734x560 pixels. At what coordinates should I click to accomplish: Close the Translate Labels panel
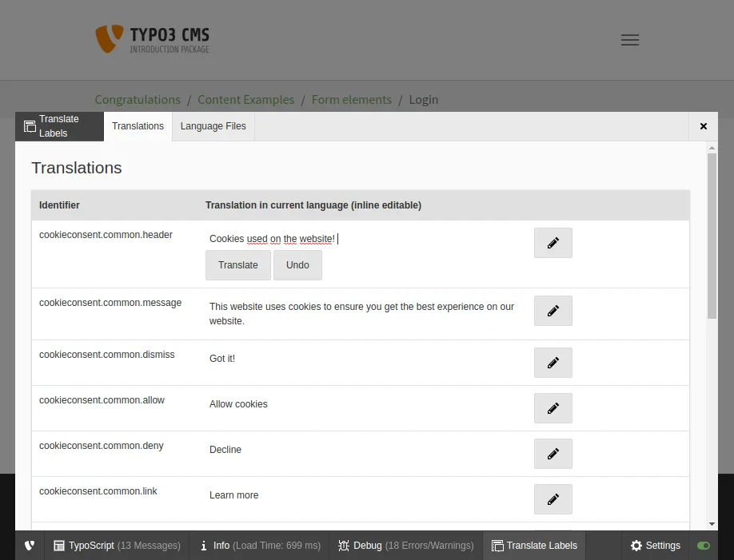coord(703,126)
